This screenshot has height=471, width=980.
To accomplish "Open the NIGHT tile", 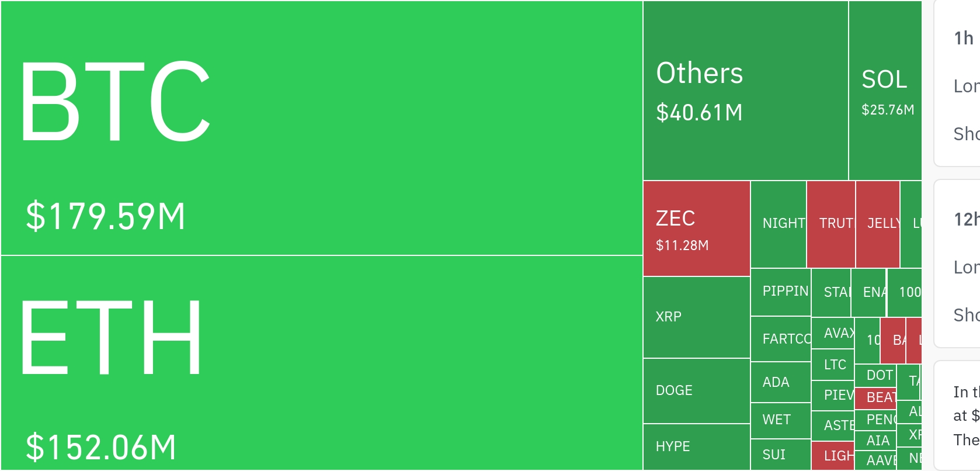I will click(778, 224).
